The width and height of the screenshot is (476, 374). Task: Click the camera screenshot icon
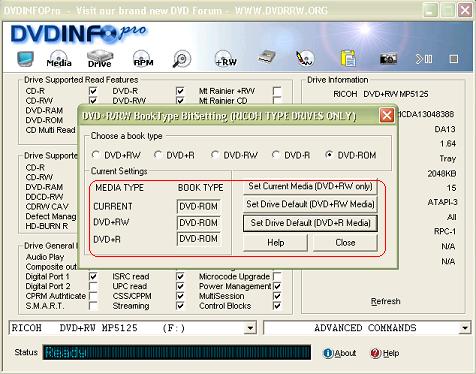click(388, 59)
